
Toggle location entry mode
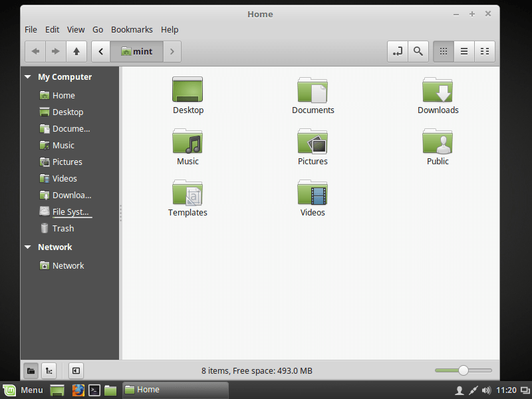pos(398,52)
